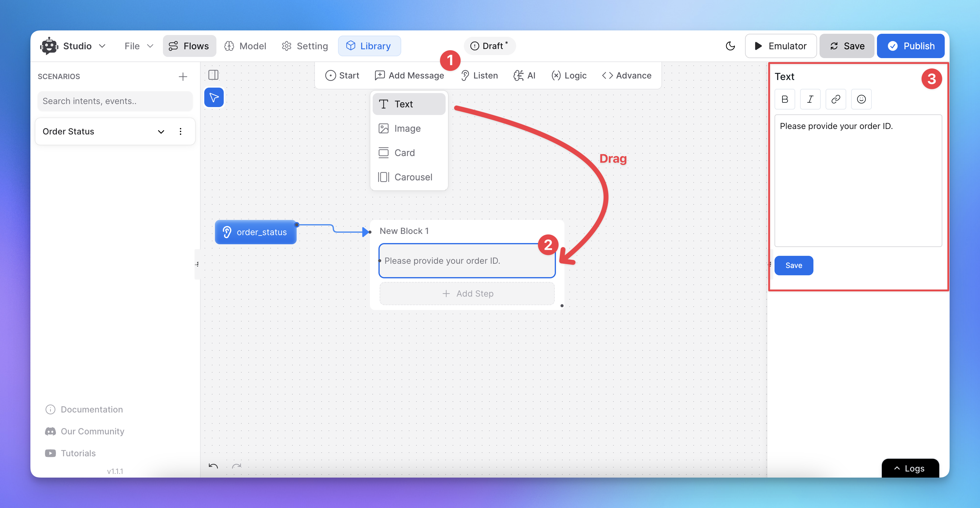980x508 pixels.
Task: Open the Studio dropdown chevron
Action: [x=102, y=46]
